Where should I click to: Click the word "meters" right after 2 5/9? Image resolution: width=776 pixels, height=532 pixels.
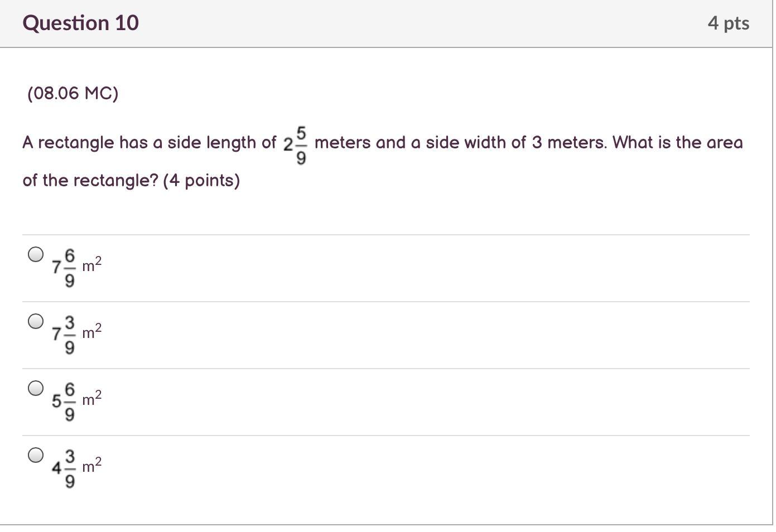pos(343,143)
